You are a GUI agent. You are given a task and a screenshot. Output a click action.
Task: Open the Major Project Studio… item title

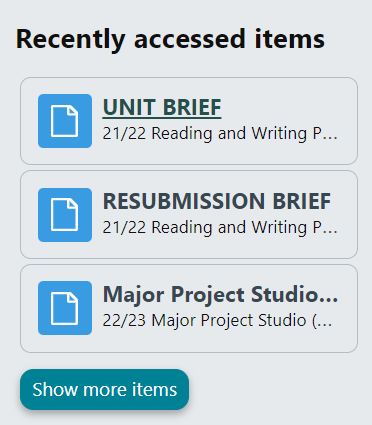point(220,295)
